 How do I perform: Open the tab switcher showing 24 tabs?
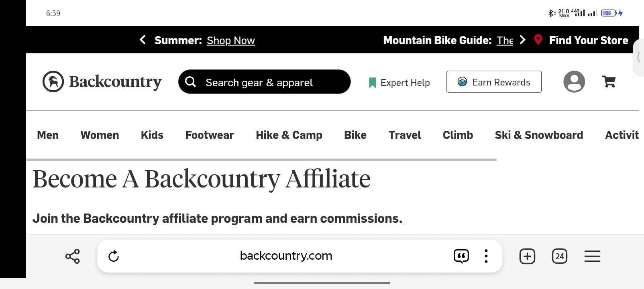(x=560, y=256)
